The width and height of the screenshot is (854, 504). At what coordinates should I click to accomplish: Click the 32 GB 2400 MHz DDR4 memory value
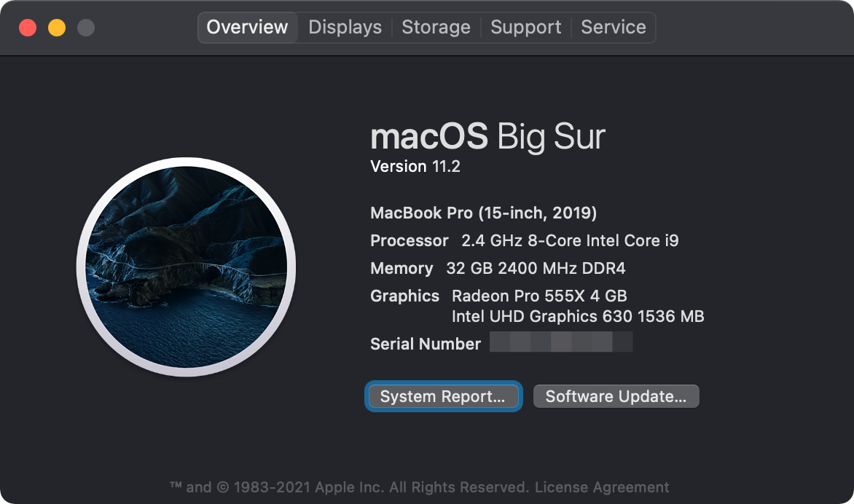536,268
